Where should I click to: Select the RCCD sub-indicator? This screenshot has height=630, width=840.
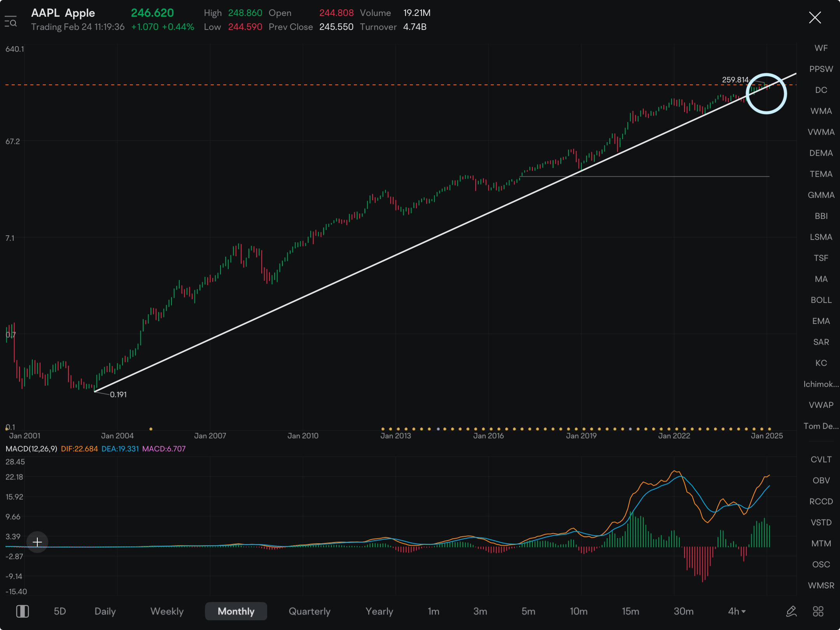[821, 501]
